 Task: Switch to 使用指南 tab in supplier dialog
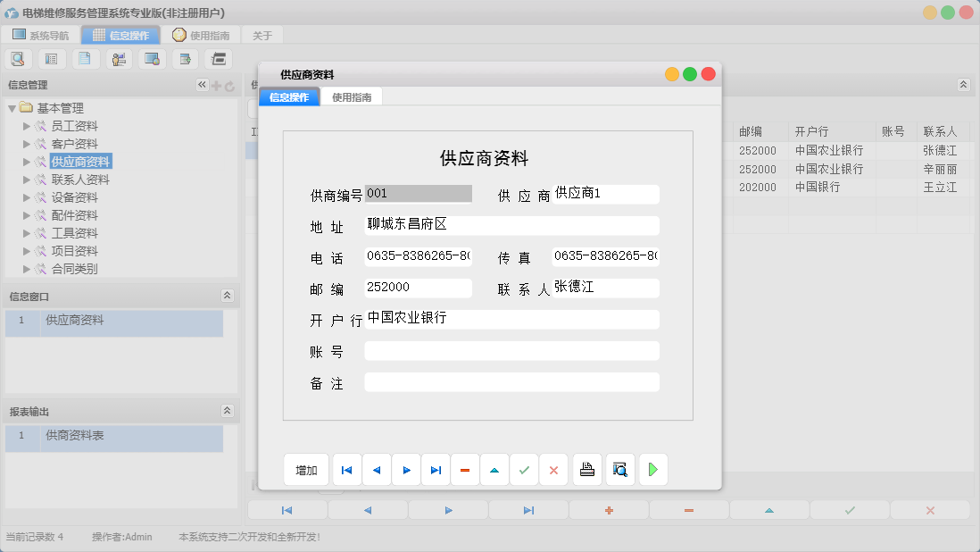[x=352, y=97]
